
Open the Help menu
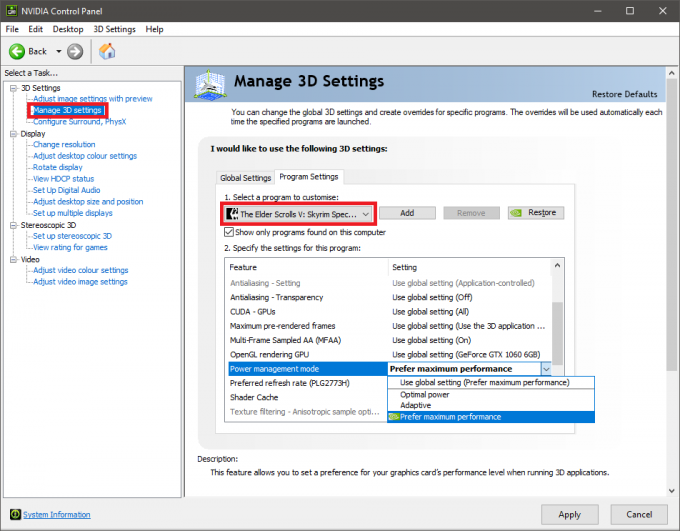click(x=154, y=29)
